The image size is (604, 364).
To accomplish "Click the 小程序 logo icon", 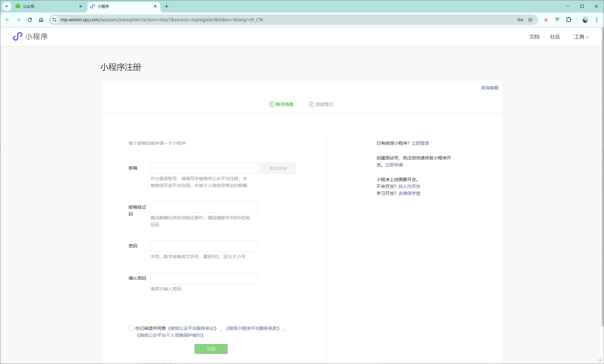I will 18,36.
